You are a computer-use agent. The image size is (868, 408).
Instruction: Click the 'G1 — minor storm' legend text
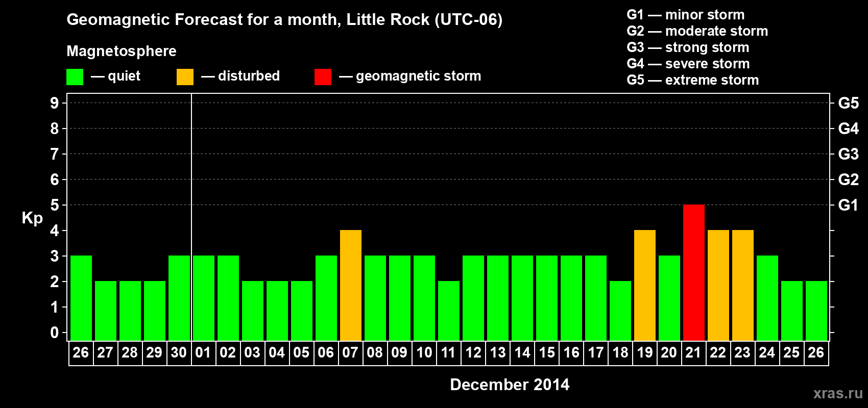pyautogui.click(x=686, y=15)
